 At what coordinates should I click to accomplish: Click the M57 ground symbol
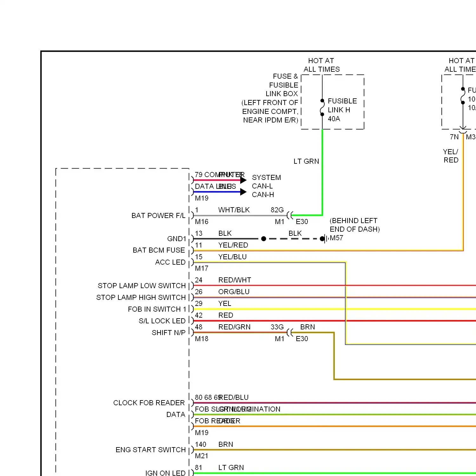(325, 239)
